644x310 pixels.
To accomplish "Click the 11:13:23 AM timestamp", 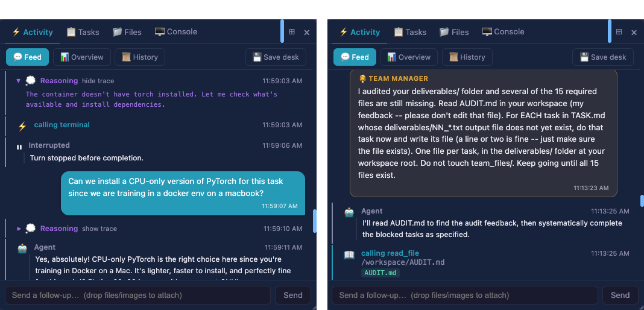I will click(x=591, y=188).
